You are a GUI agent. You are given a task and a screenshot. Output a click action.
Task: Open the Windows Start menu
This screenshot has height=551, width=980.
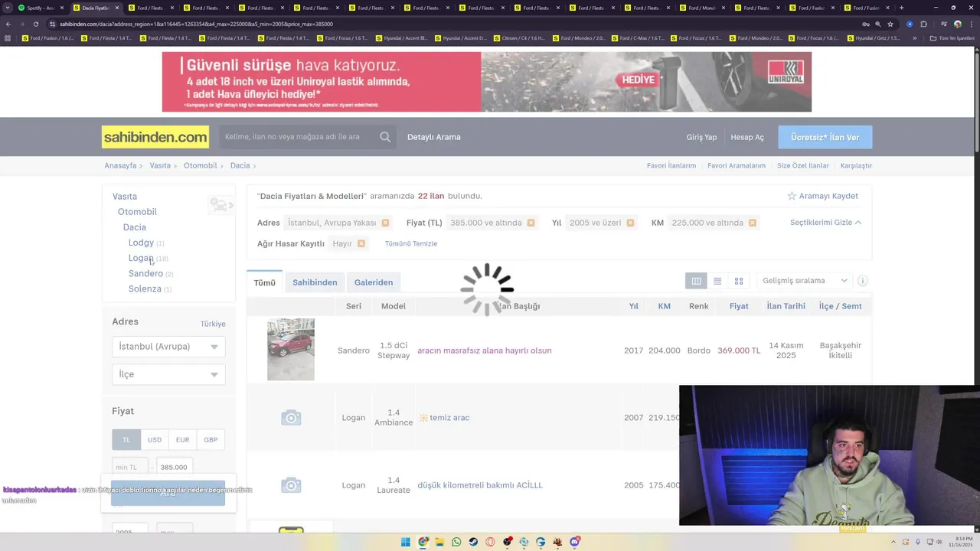406,542
